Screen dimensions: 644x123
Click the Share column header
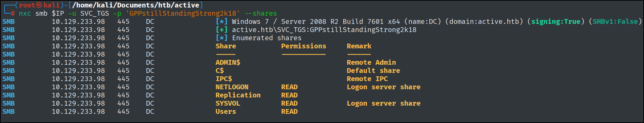pyautogui.click(x=226, y=46)
